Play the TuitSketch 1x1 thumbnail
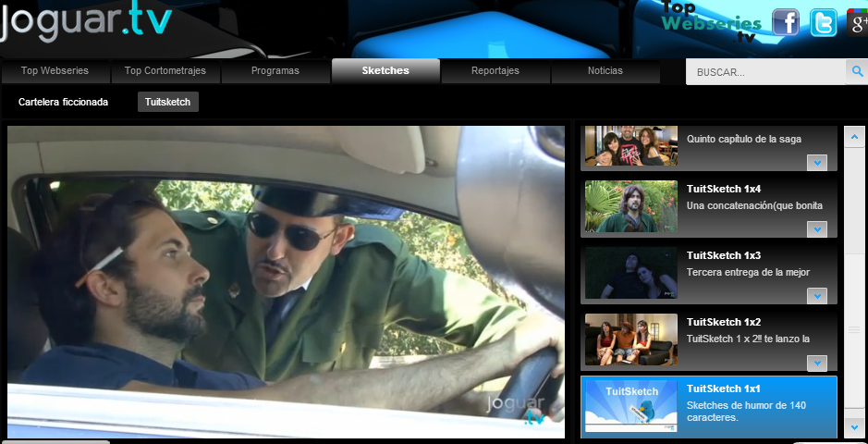 [631, 406]
